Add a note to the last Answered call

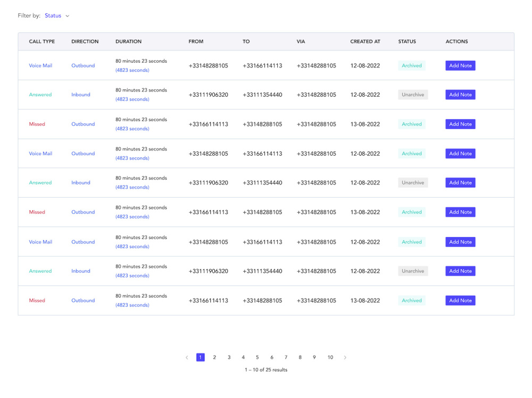click(460, 271)
